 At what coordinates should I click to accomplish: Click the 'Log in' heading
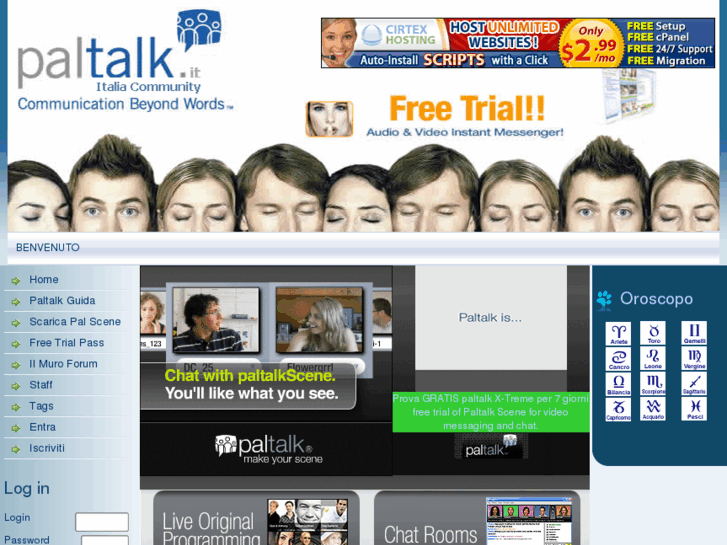(x=27, y=488)
